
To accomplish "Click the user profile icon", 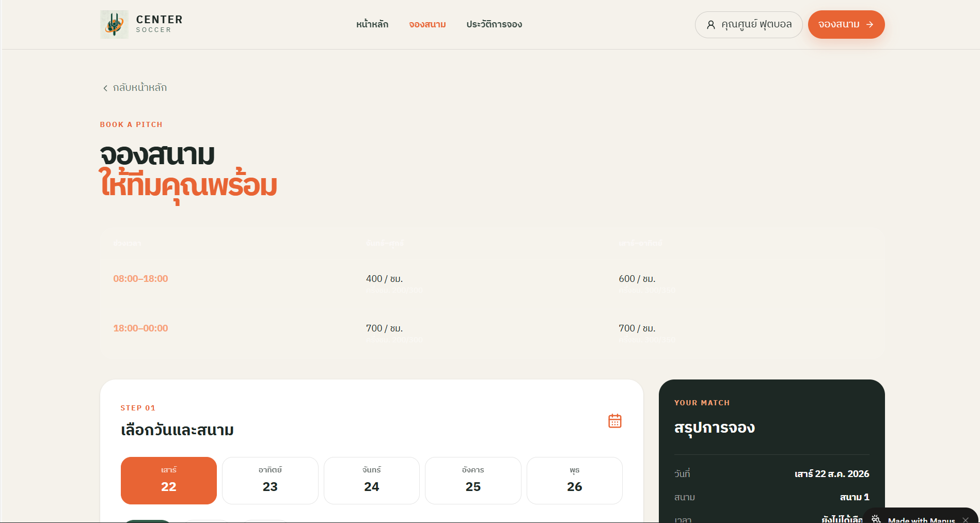I will 711,25.
